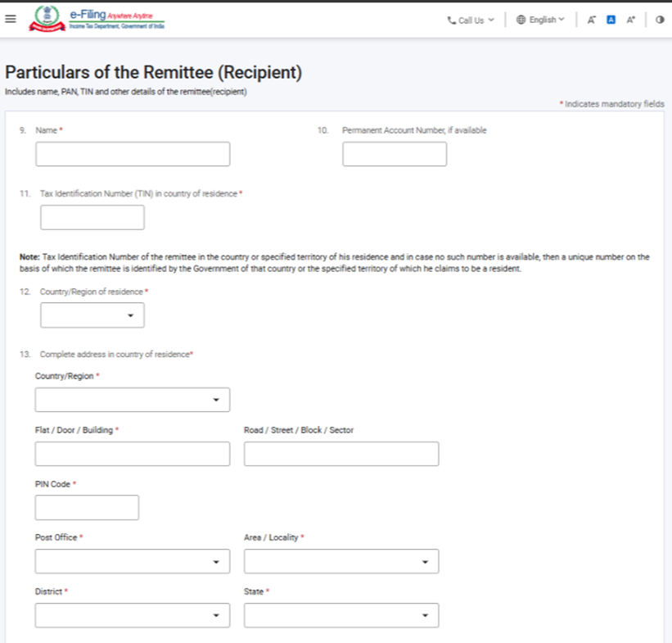Increase the page font size
The height and width of the screenshot is (643, 672).
pos(631,20)
